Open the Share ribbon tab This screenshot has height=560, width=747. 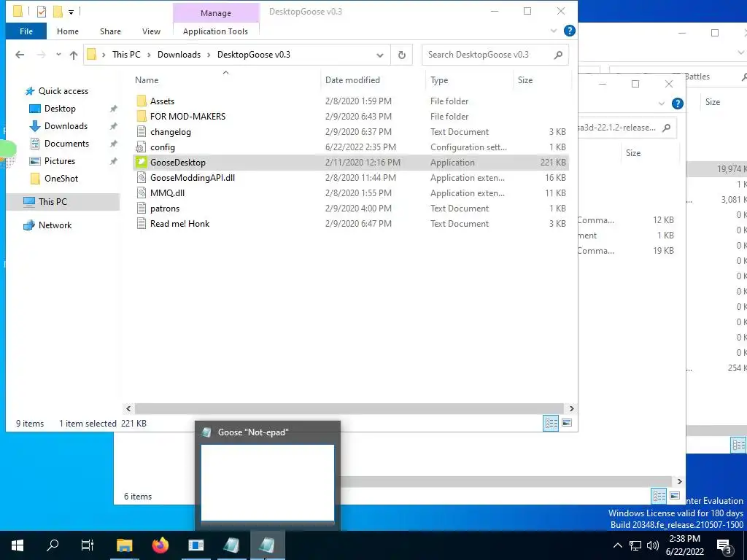point(110,31)
